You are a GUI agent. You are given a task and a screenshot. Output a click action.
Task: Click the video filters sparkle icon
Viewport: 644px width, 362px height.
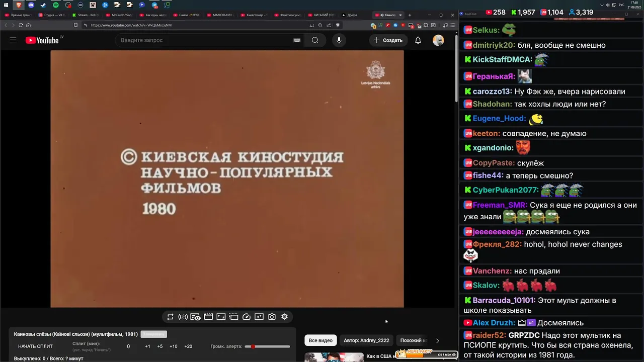click(x=259, y=317)
